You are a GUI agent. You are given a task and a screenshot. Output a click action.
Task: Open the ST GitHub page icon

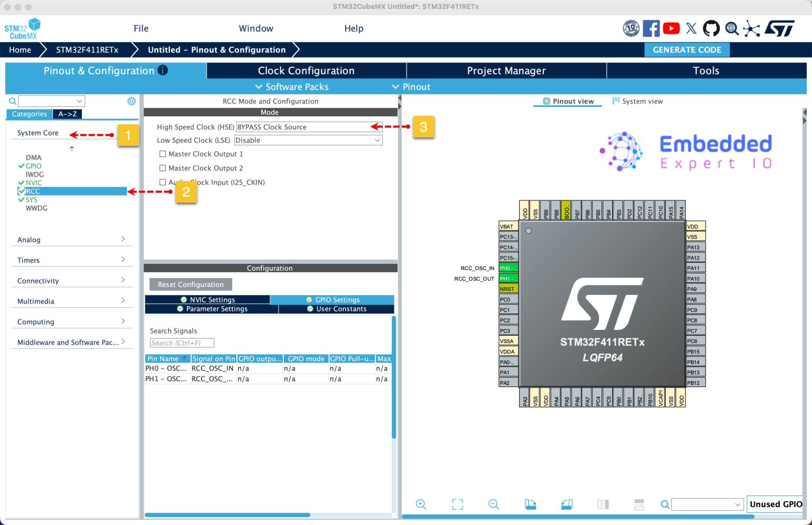click(711, 28)
